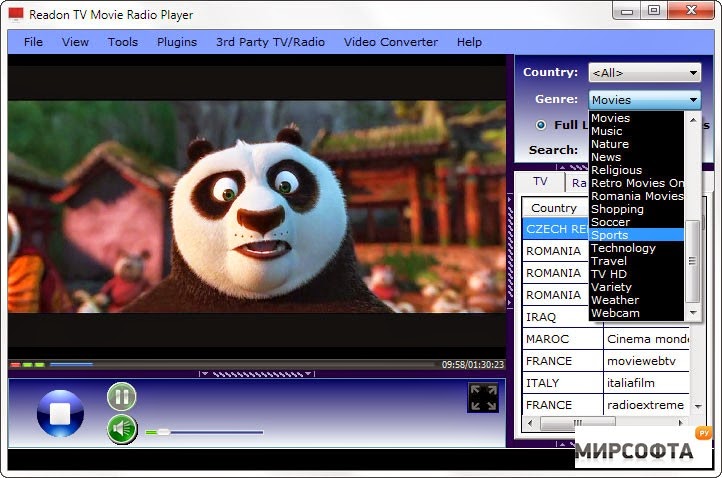Open the File menu

pos(33,42)
